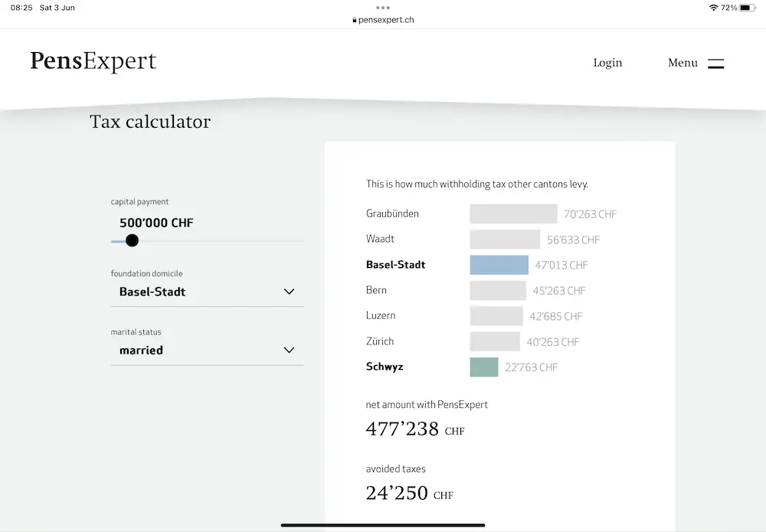Select the married status field
Viewport: 766px width, 532px height.
tap(207, 351)
